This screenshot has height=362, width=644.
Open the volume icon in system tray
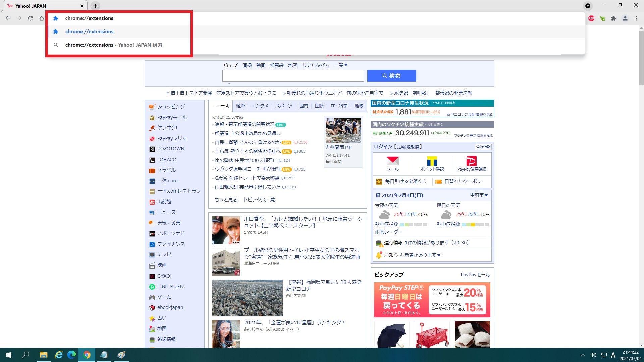click(x=593, y=355)
